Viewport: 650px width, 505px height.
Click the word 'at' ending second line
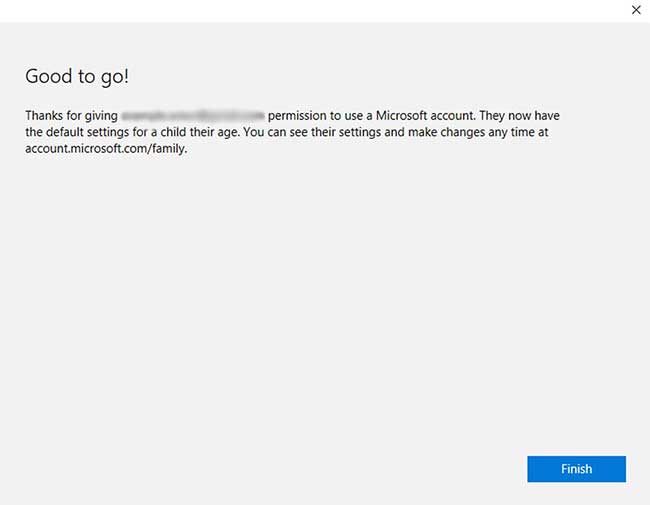[x=542, y=132]
